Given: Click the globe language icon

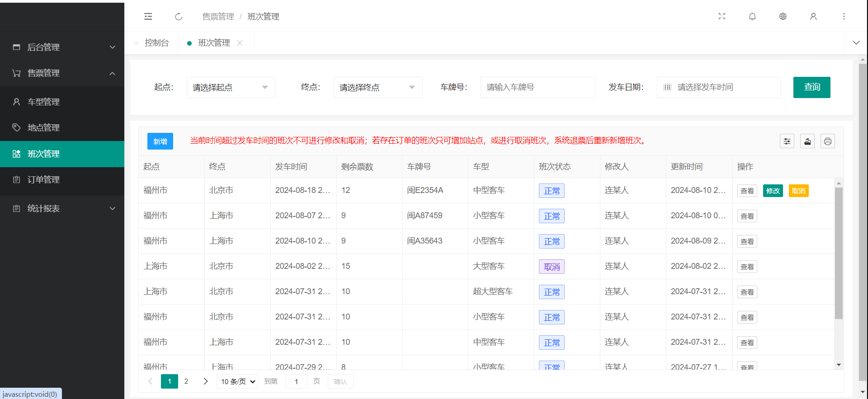Looking at the screenshot, I should coord(783,16).
